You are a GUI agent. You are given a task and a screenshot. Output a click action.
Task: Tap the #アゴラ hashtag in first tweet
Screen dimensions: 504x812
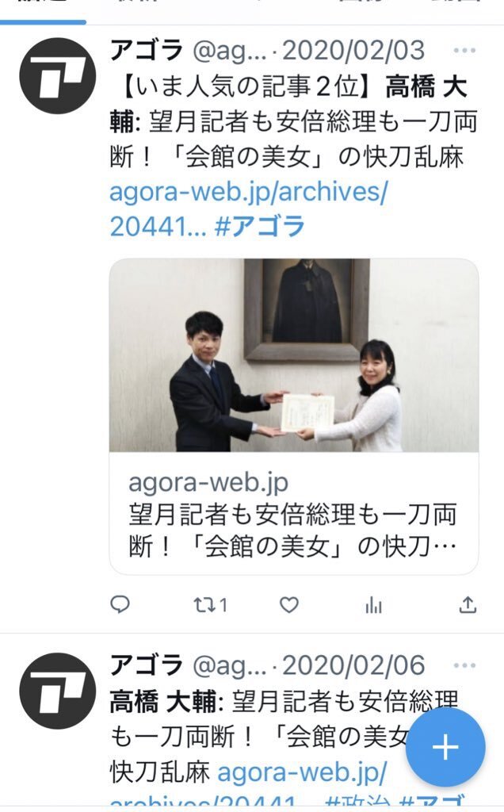[x=259, y=227]
